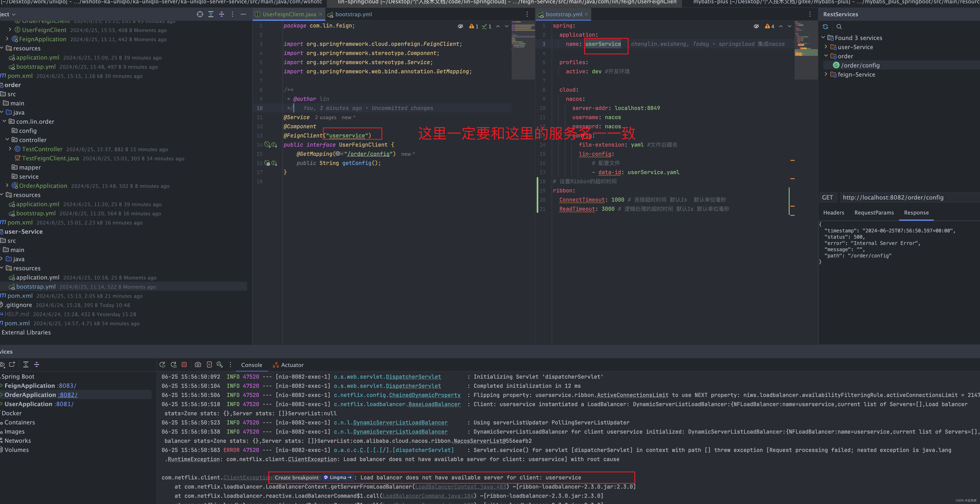Click the localhost:8082/order/config URL field
Viewport: 980px width, 504px height.
[x=893, y=197]
